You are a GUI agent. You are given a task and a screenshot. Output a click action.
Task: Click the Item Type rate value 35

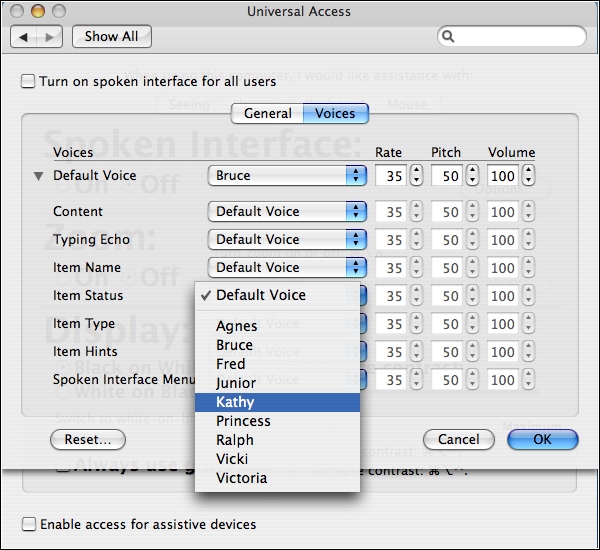click(x=391, y=324)
